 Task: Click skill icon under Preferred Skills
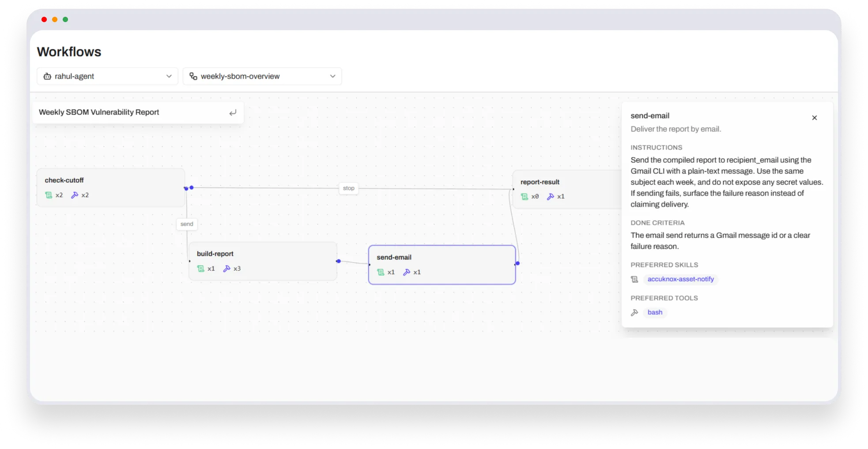tap(634, 279)
